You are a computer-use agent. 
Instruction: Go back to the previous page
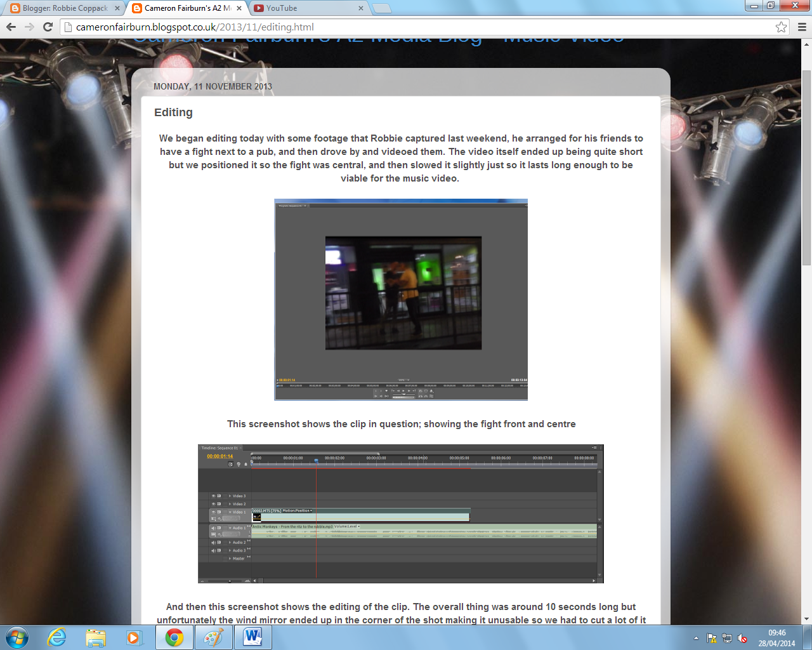11,27
